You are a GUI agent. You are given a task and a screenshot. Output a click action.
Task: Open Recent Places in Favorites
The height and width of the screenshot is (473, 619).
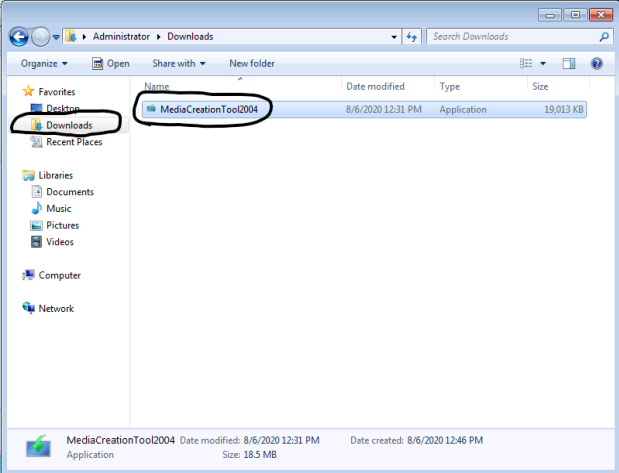tap(74, 142)
